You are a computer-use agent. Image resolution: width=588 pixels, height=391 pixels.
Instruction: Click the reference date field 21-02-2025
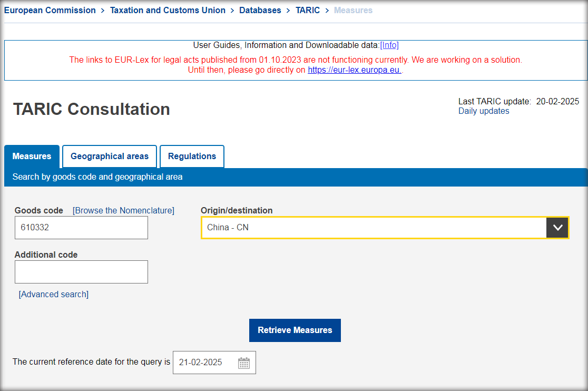click(214, 363)
